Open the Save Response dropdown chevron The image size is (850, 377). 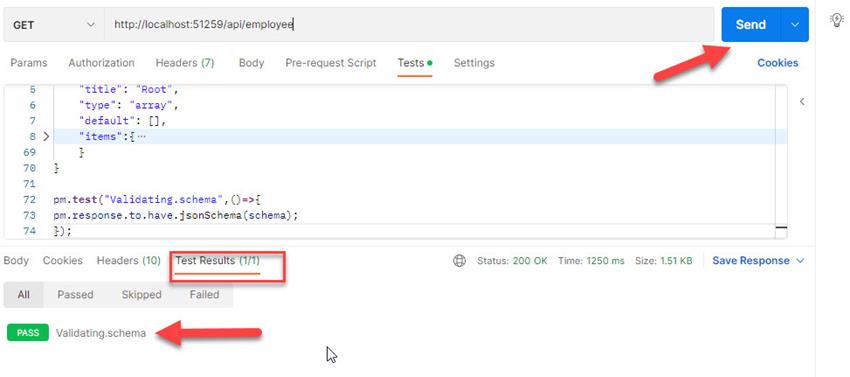[x=800, y=261]
